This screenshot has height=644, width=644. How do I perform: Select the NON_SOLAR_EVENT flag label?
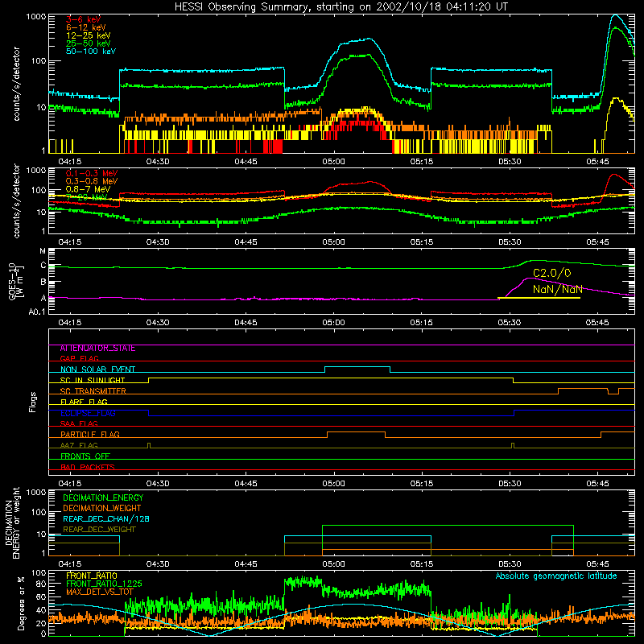97,369
